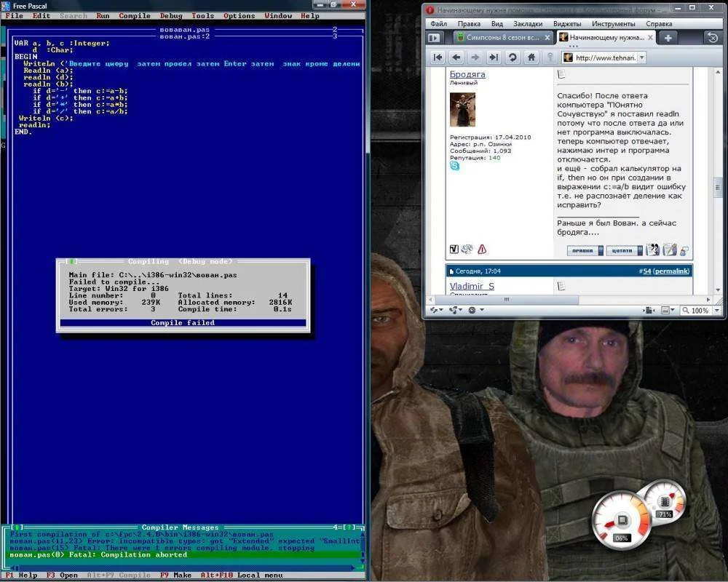Click the Opera reload page button
Screen dimensions: 728x582
pos(513,57)
